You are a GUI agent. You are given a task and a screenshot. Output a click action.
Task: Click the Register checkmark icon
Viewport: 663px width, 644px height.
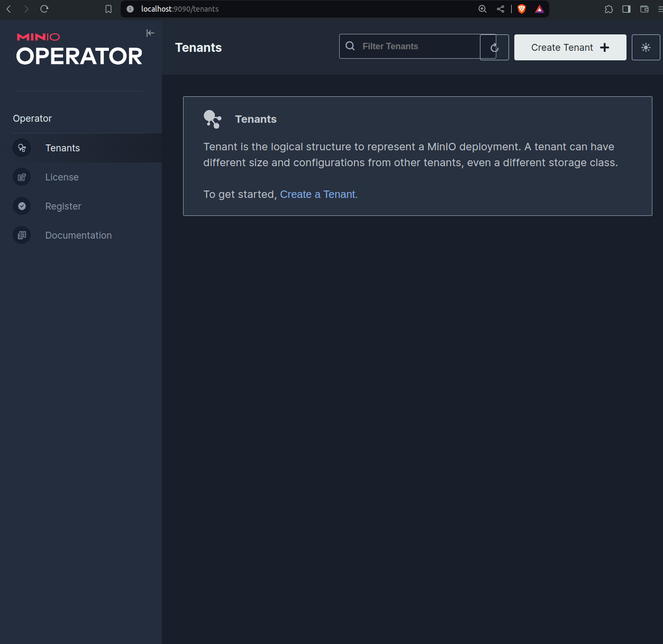tap(22, 206)
